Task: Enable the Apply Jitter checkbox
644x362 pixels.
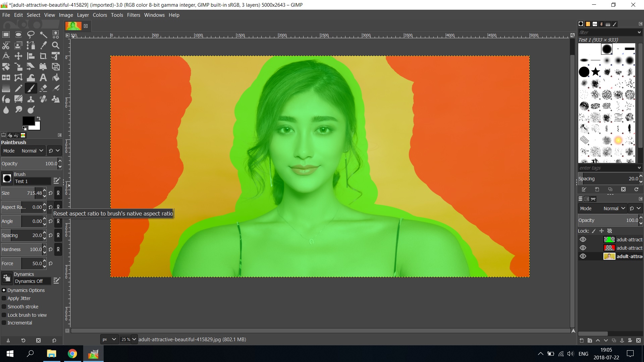Action: 4,298
